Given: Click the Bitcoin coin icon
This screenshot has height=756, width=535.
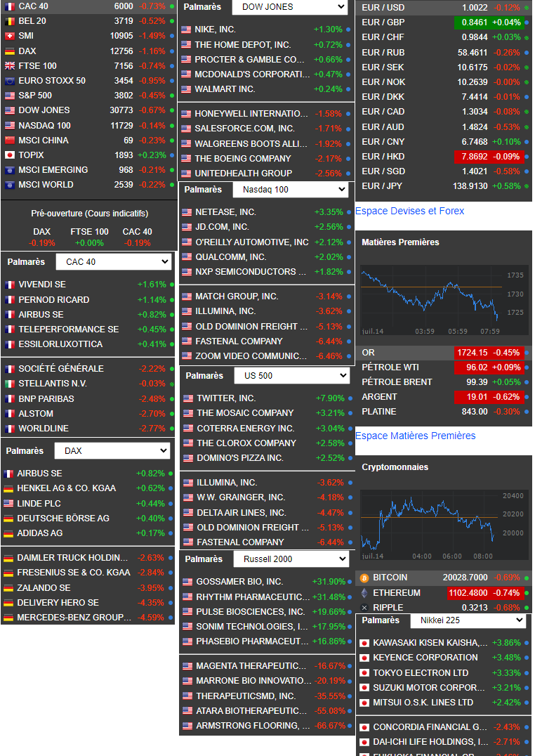Looking at the screenshot, I should [365, 578].
